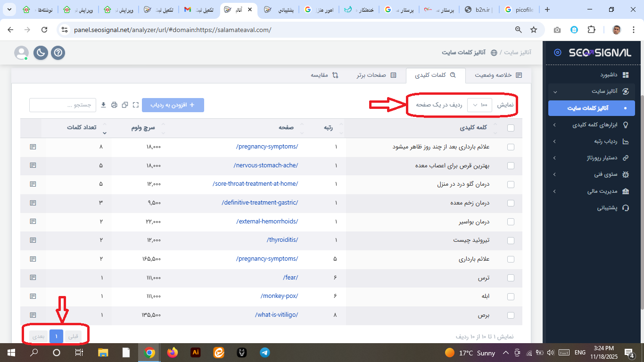The width and height of the screenshot is (644, 362).
Task: Expand table to fullscreen view
Action: pos(136,105)
